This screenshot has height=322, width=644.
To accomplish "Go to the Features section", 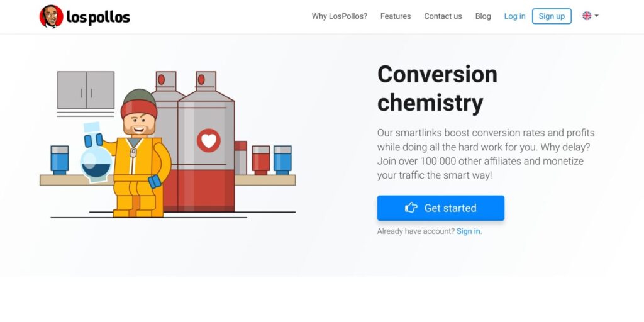I will [x=396, y=16].
